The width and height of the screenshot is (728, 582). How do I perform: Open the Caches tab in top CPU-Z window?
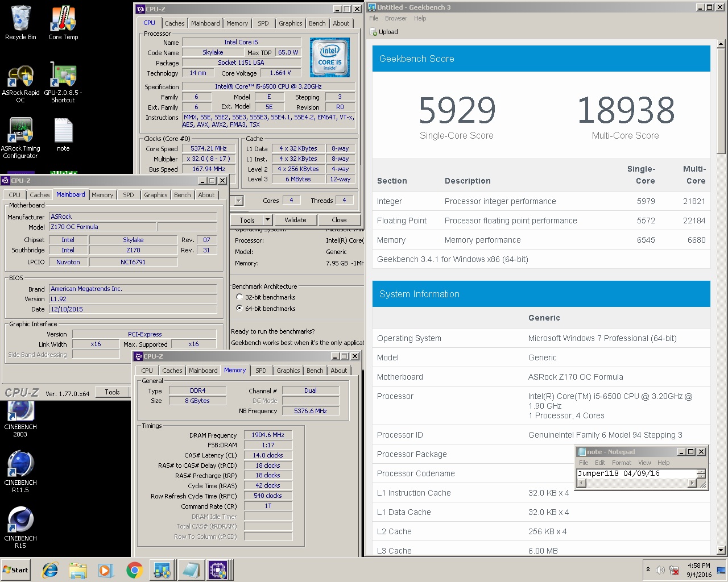pos(175,23)
